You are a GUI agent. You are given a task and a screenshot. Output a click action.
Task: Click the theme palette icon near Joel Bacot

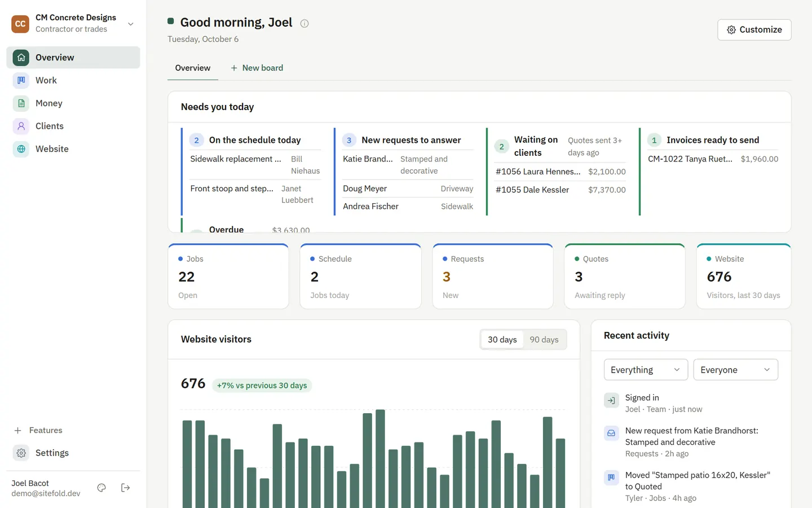point(101,488)
